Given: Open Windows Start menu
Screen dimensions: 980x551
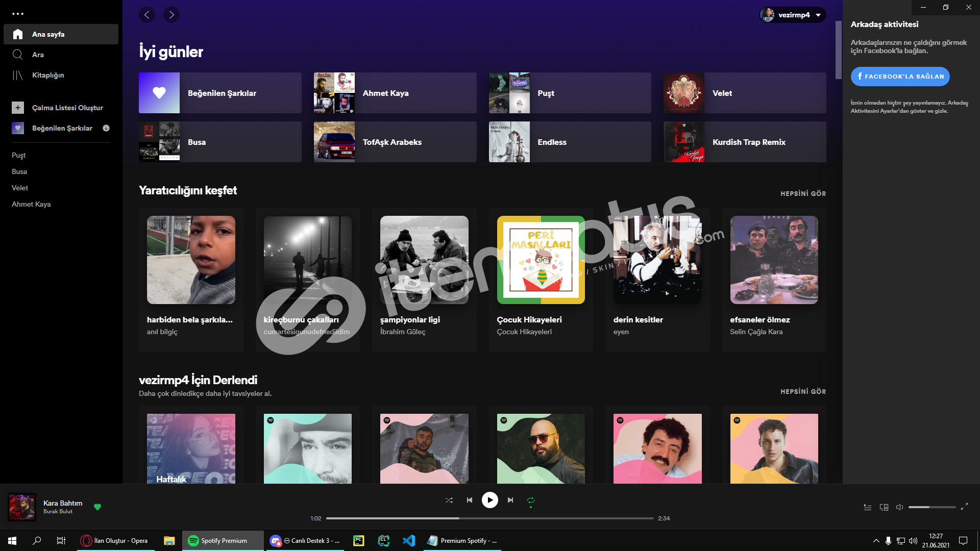Looking at the screenshot, I should coord(12,541).
